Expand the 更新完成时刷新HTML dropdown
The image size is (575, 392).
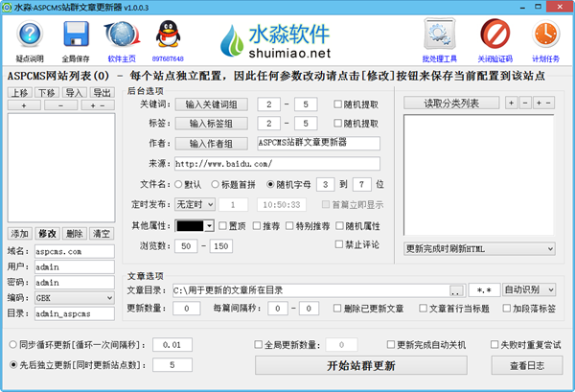click(479, 248)
